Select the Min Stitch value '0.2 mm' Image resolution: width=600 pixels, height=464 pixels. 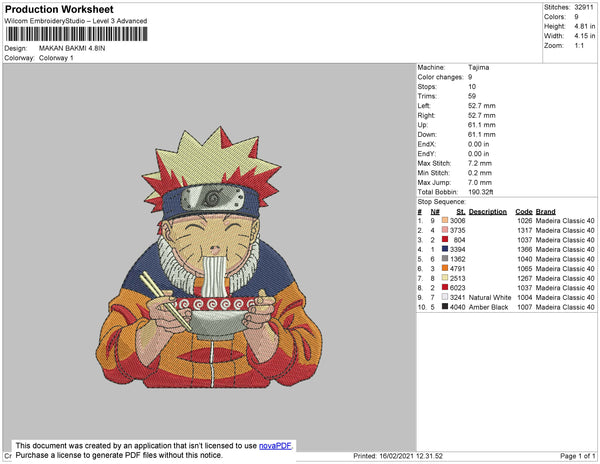pyautogui.click(x=479, y=173)
